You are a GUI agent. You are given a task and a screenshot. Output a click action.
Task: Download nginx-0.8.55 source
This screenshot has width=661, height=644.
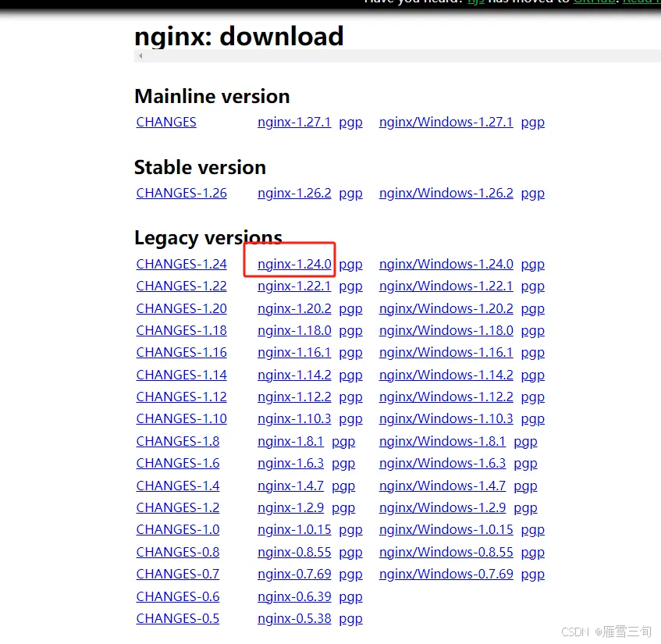click(x=294, y=553)
